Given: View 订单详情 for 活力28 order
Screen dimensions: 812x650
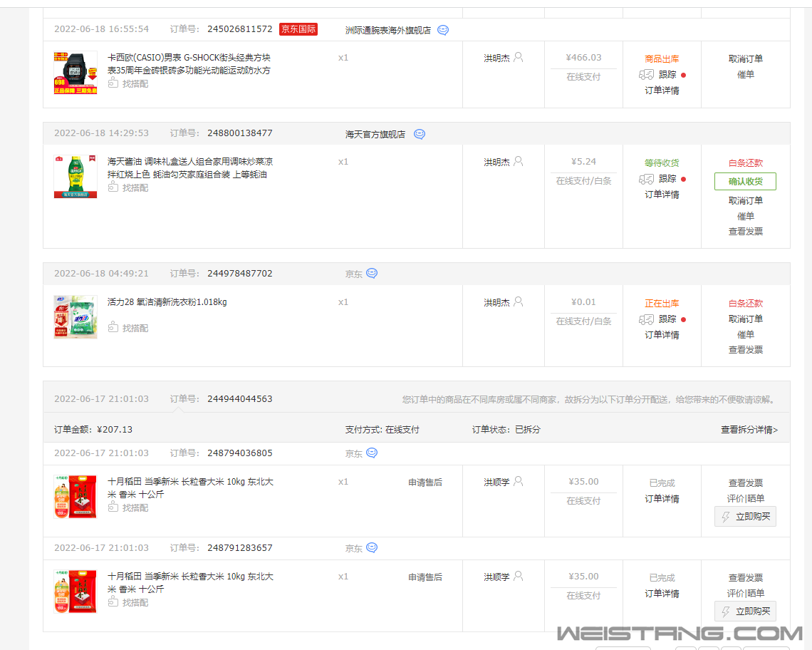Looking at the screenshot, I should point(662,335).
